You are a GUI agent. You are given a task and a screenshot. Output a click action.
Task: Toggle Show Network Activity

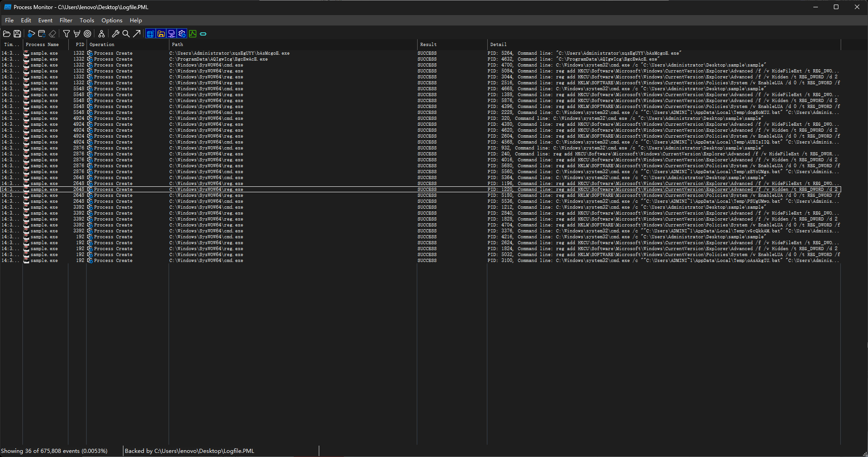click(172, 34)
